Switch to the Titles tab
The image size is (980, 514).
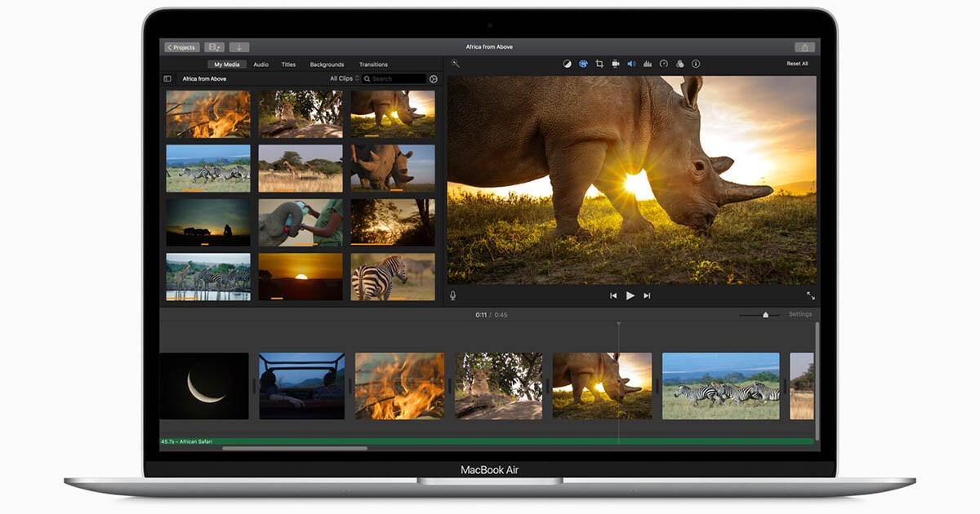pyautogui.click(x=288, y=64)
